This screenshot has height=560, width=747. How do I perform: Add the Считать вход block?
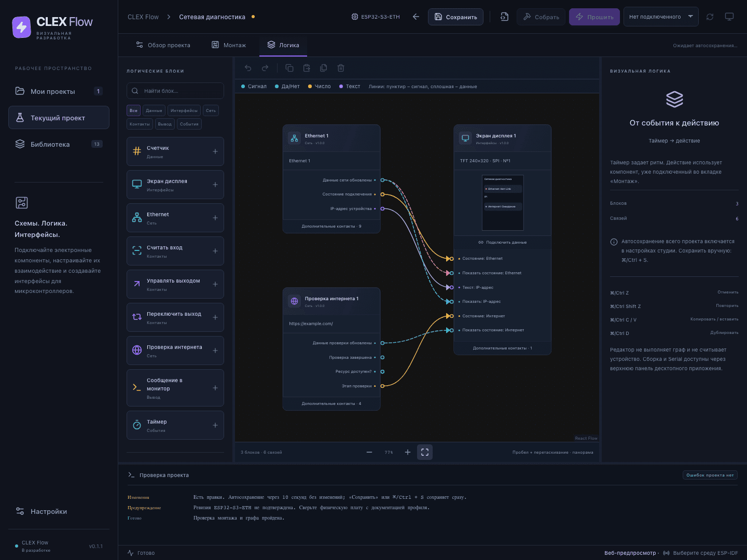point(215,251)
